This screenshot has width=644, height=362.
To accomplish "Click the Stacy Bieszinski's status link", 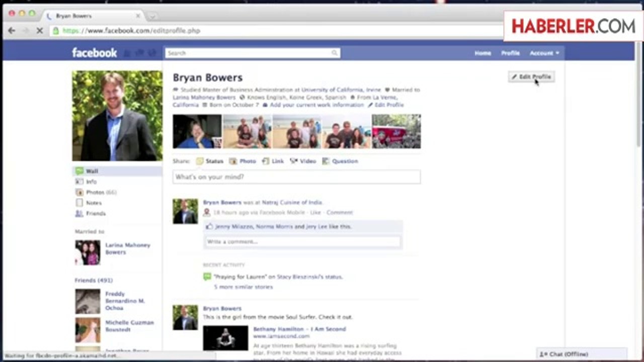I will 308,277.
